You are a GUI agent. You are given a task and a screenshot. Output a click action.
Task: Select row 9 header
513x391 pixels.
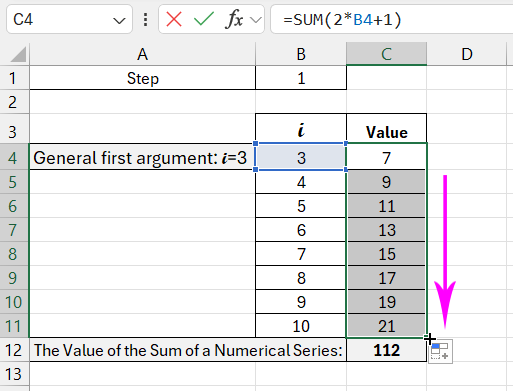click(14, 278)
